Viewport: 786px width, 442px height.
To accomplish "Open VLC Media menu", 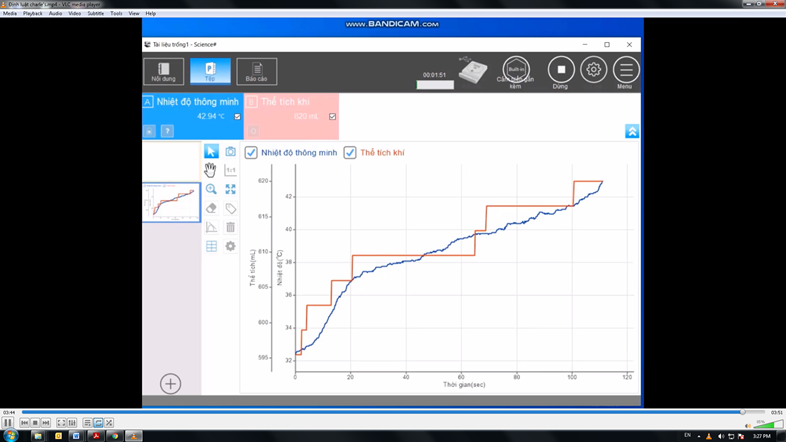I will pyautogui.click(x=10, y=14).
